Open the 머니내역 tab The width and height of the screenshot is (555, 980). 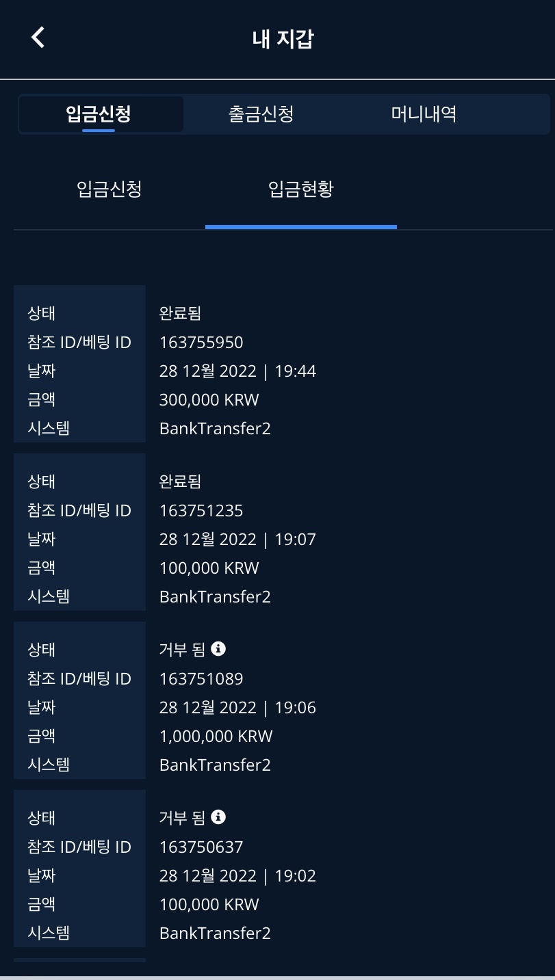click(424, 114)
